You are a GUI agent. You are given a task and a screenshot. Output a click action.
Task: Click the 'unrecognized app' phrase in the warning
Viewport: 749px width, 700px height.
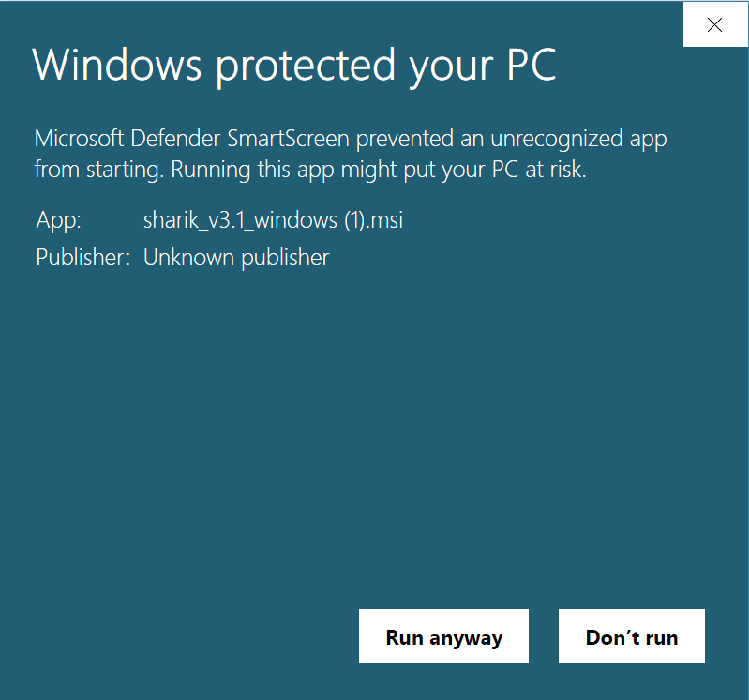(578, 140)
